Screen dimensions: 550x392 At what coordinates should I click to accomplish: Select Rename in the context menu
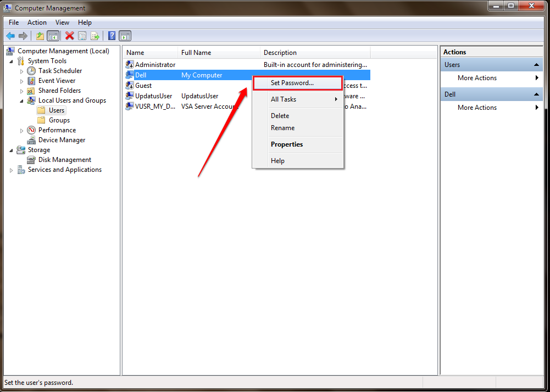[x=282, y=128]
